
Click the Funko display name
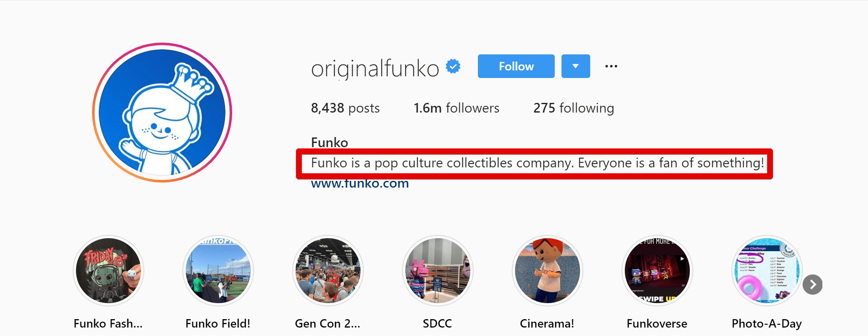[329, 142]
